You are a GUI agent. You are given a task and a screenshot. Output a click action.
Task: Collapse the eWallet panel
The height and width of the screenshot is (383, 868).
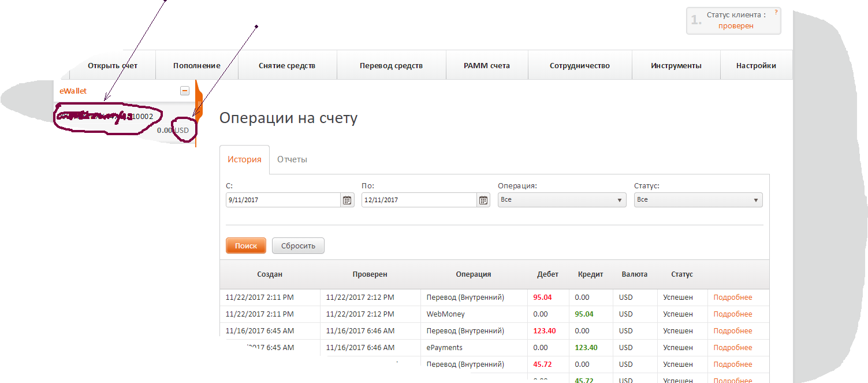click(x=185, y=91)
